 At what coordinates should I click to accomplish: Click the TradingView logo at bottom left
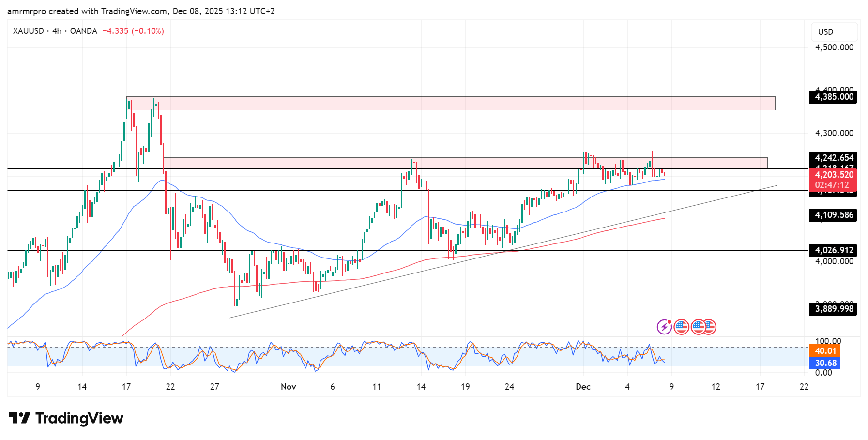click(66, 418)
